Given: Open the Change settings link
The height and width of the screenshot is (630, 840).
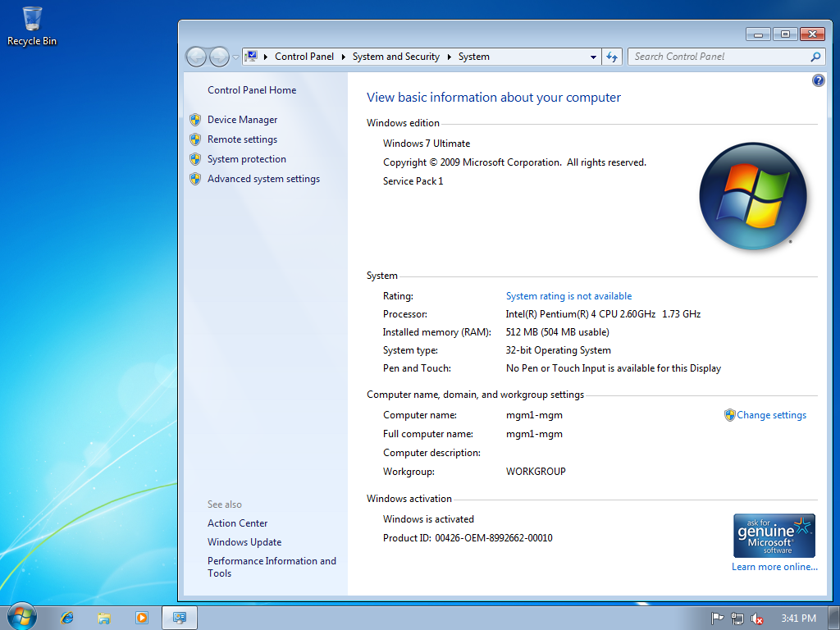Looking at the screenshot, I should [772, 415].
